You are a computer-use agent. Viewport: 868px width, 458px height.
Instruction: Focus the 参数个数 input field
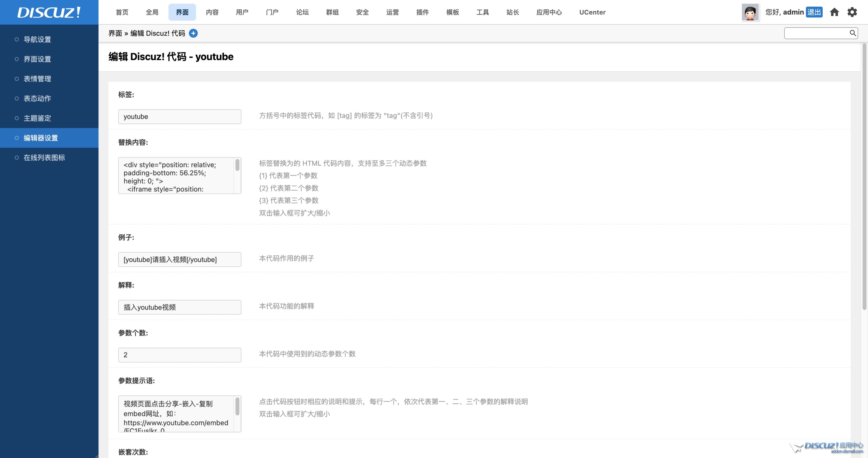coord(180,355)
